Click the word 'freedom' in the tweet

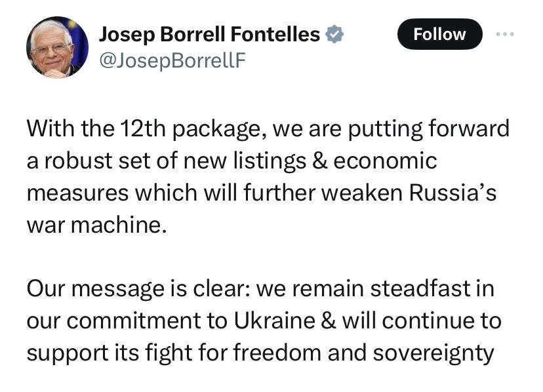point(277,353)
